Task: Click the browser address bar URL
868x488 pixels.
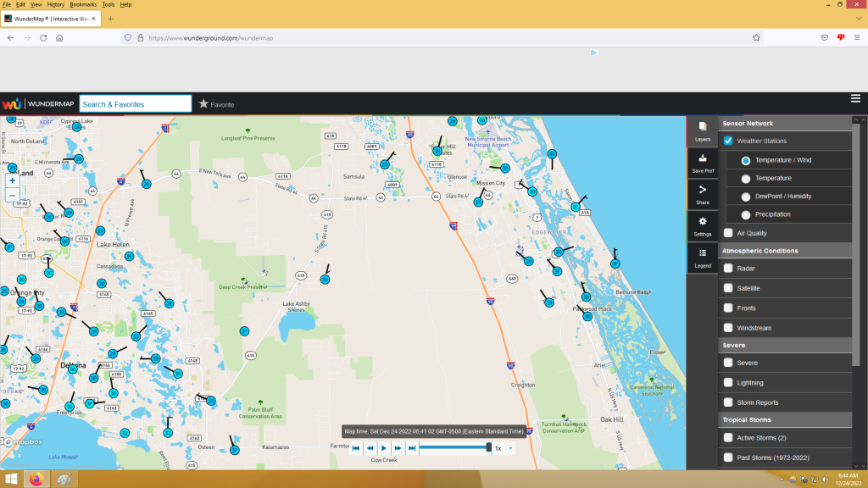Action: [211, 38]
